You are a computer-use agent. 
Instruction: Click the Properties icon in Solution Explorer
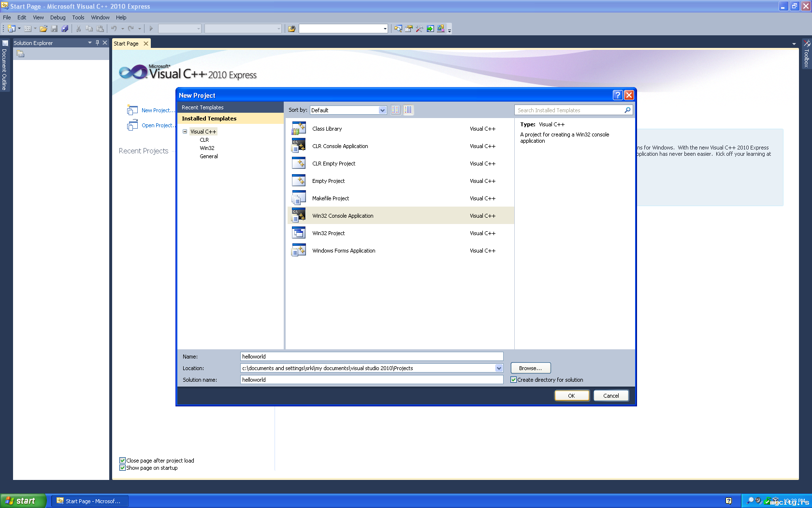coord(20,54)
